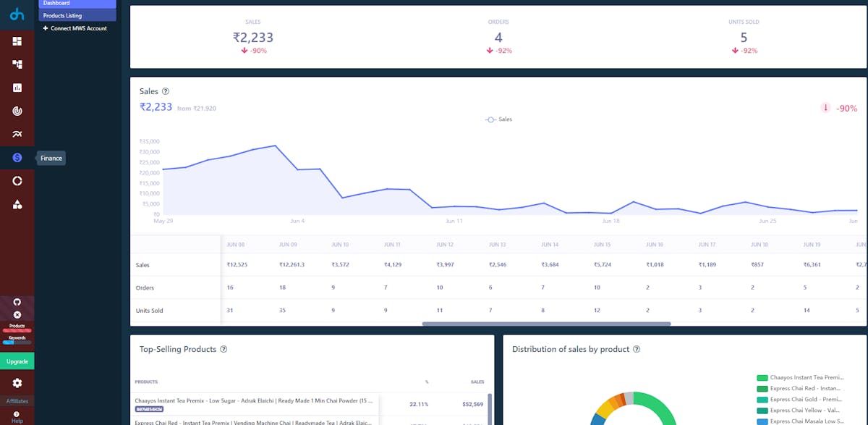This screenshot has height=425, width=868.
Task: Click the units sold value 14 cell
Action: 807,311
